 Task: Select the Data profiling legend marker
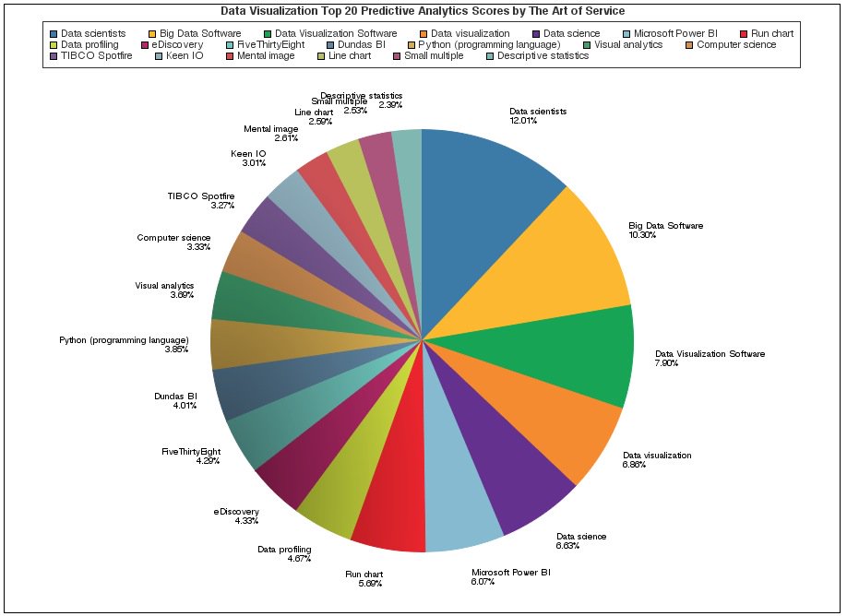54,46
